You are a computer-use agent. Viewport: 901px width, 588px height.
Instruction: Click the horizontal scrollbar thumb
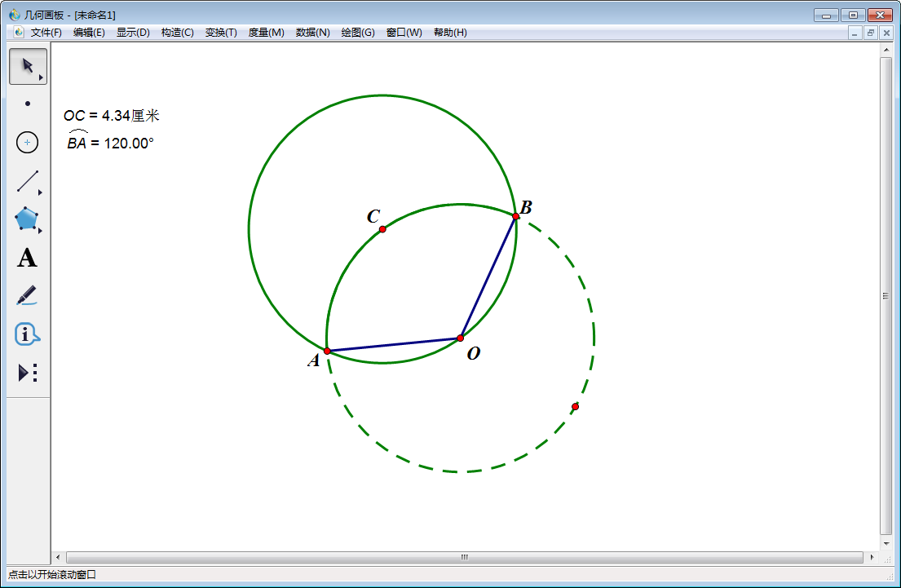pyautogui.click(x=464, y=558)
